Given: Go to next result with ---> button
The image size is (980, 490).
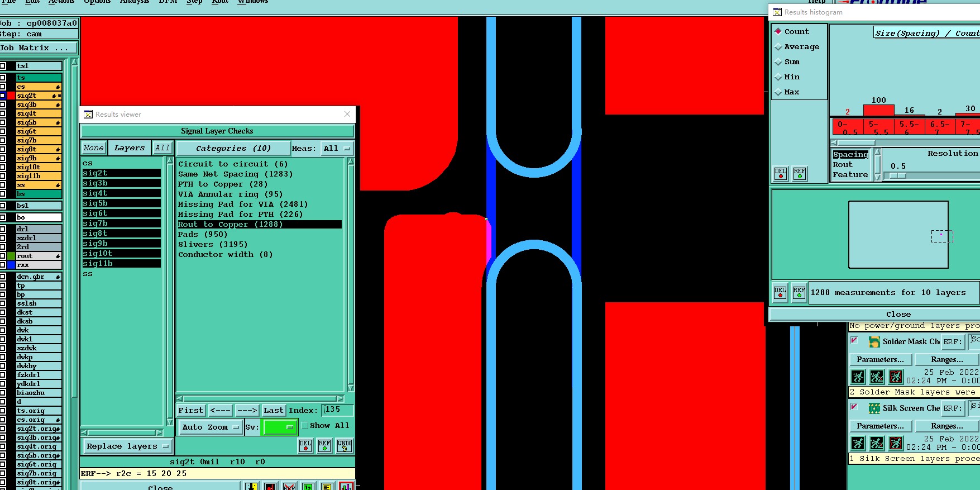Looking at the screenshot, I should coord(247,410).
